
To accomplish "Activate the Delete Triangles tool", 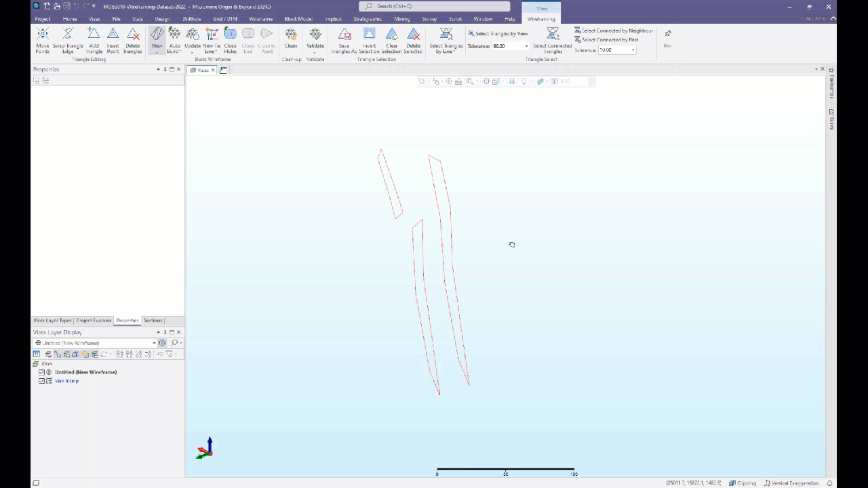I will pos(133,41).
